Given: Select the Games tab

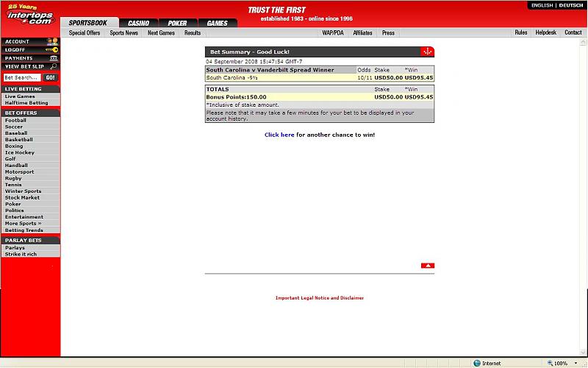Looking at the screenshot, I should click(217, 23).
